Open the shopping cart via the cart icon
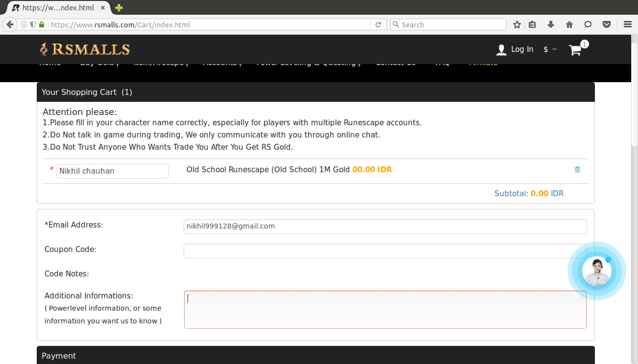The height and width of the screenshot is (364, 638). point(575,49)
